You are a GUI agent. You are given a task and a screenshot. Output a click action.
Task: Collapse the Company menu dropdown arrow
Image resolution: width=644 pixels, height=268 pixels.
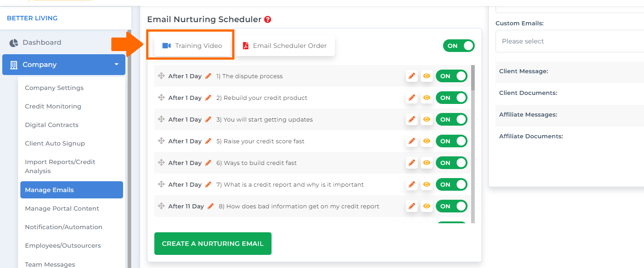(116, 65)
